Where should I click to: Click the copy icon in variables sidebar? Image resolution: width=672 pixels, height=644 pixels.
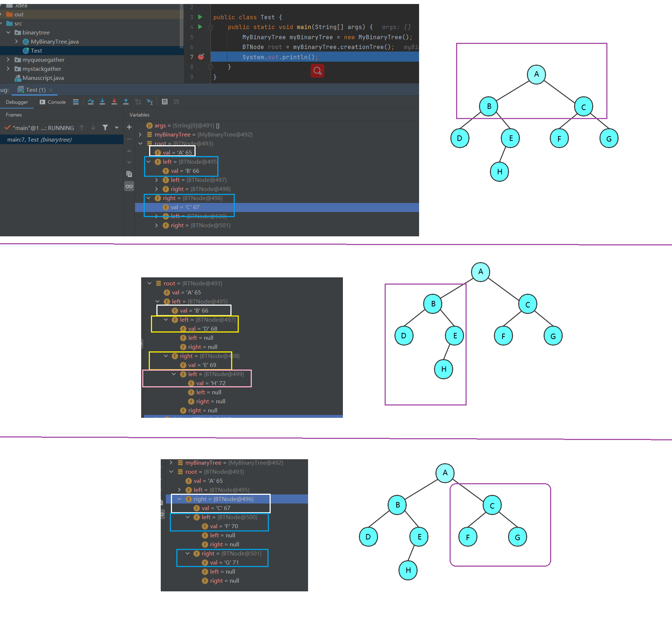click(x=129, y=174)
